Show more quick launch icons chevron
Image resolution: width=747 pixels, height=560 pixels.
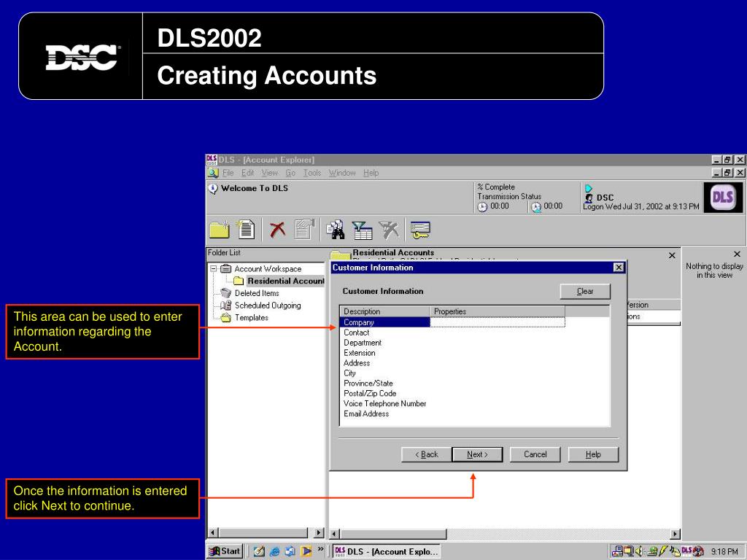(321, 549)
